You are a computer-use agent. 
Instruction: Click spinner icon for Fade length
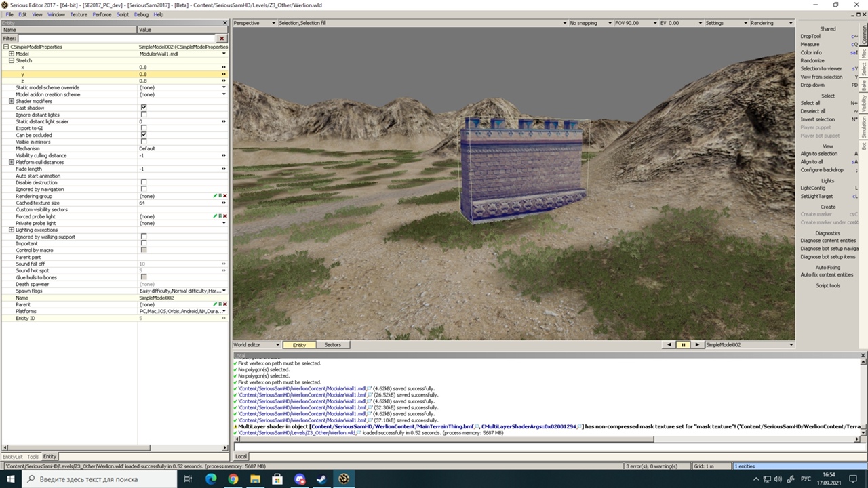[x=224, y=169]
